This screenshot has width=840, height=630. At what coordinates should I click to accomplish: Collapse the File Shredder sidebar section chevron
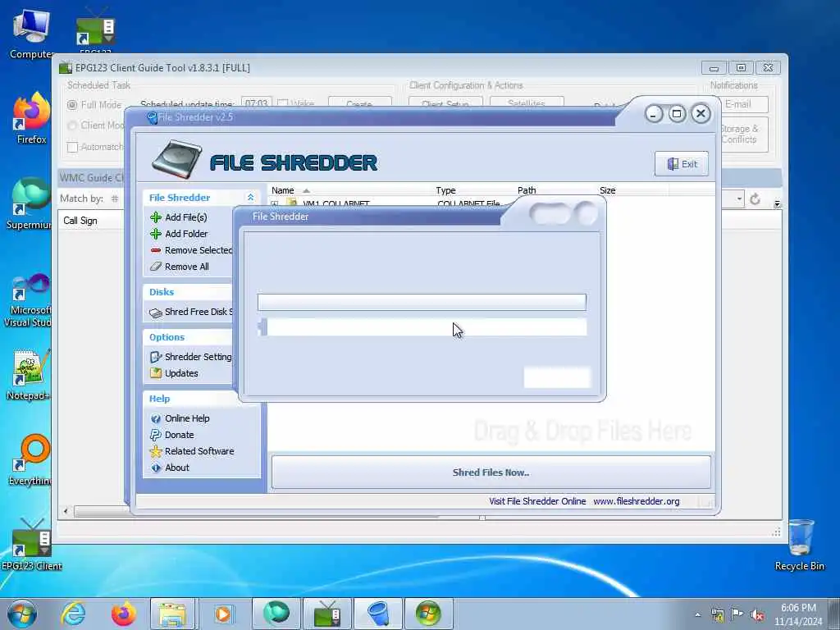coord(250,198)
